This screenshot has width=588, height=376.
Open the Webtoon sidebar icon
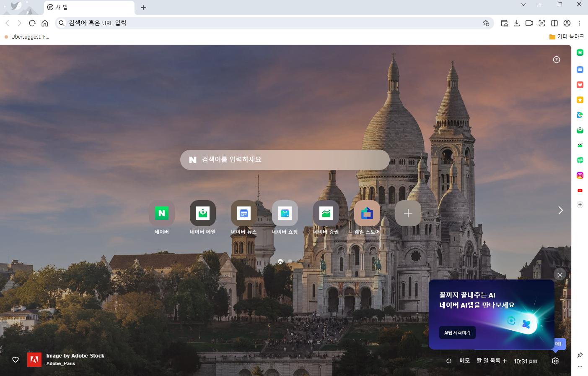(580, 160)
